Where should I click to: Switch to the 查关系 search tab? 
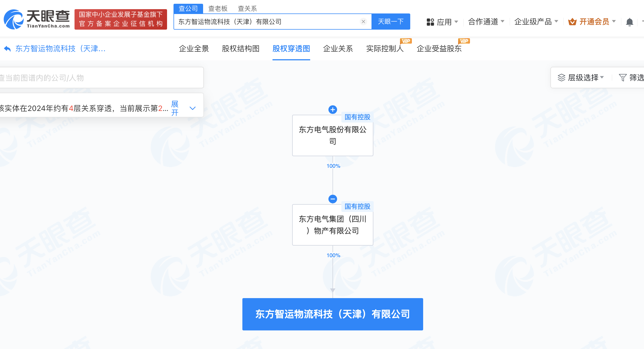point(247,8)
